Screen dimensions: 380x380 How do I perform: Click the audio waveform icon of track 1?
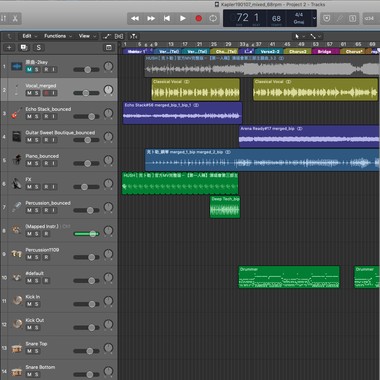click(x=17, y=66)
